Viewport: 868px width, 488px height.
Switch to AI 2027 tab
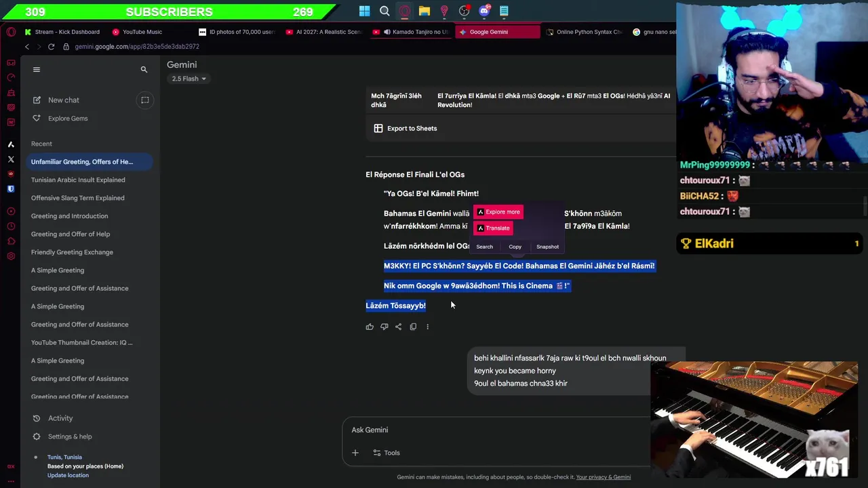[x=325, y=32]
